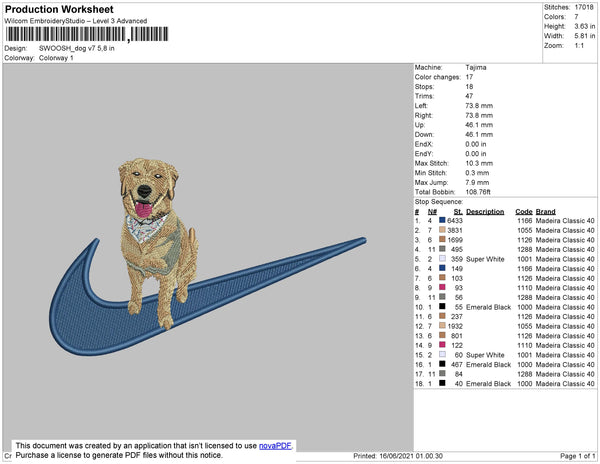Click the Right value '73.8 mm'

click(479, 115)
